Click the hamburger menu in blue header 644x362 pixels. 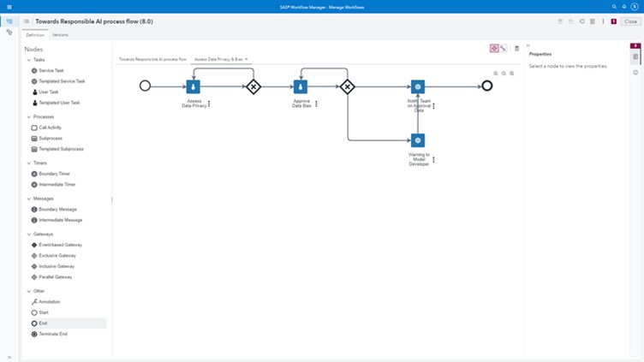coord(9,6)
